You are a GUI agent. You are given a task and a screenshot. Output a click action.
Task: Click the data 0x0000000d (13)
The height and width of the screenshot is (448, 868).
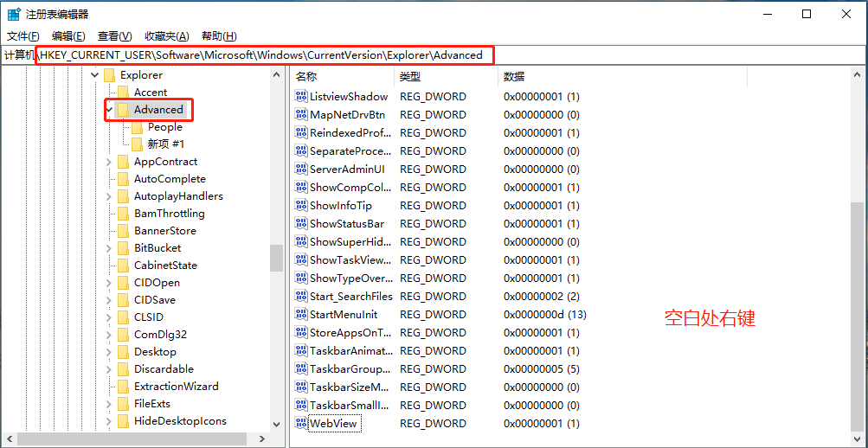[x=544, y=315]
